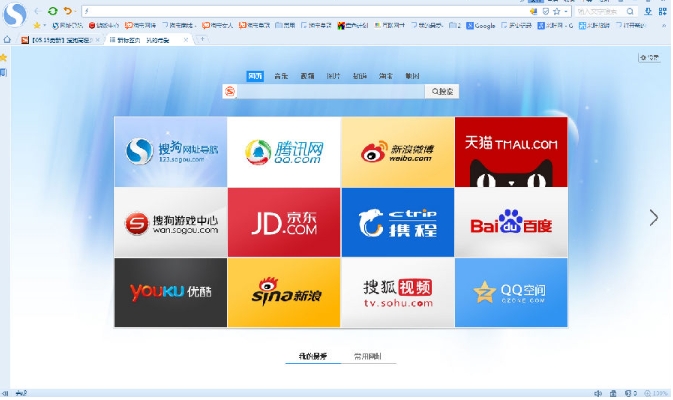This screenshot has width=673, height=400.
Task: Open the Ctrip 携程 tile
Action: coord(398,222)
